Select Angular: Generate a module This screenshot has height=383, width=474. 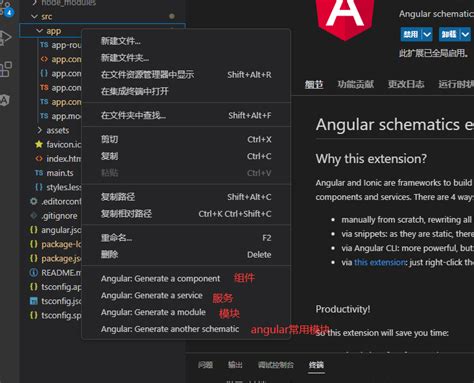point(186,312)
